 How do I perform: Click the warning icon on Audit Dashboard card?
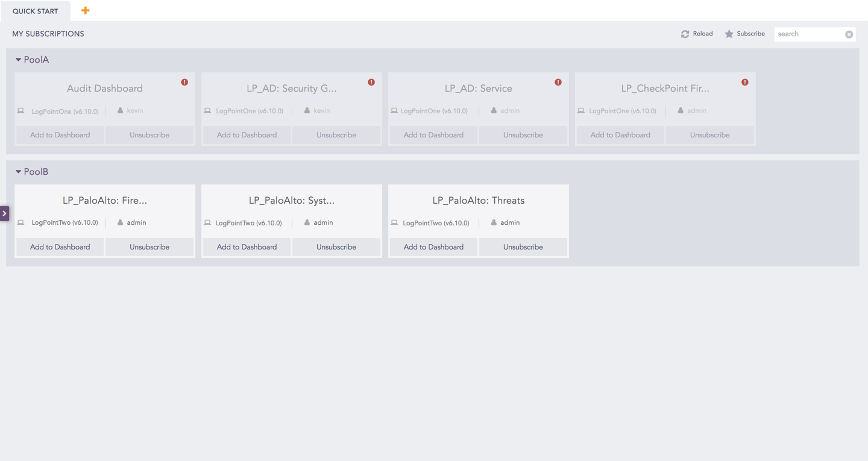coord(184,81)
